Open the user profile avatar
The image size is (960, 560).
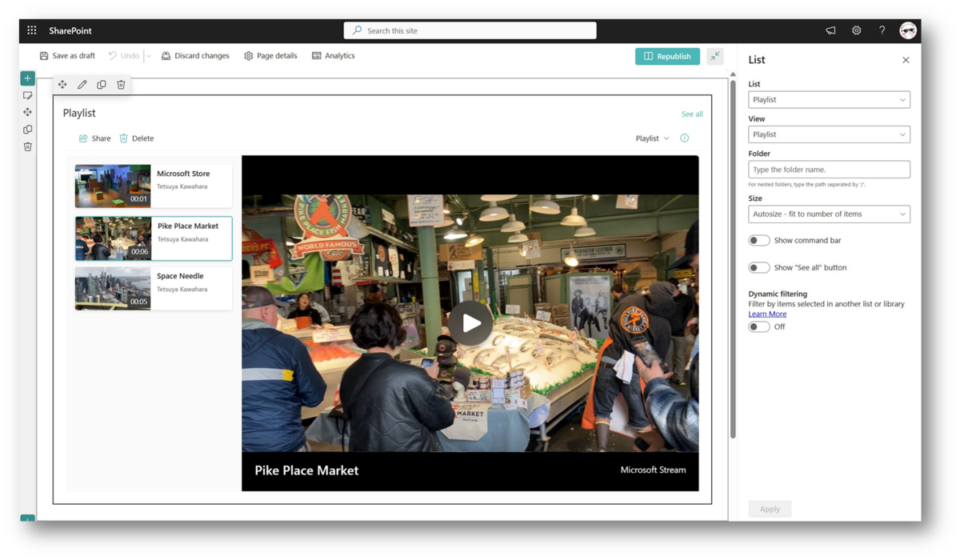click(907, 30)
